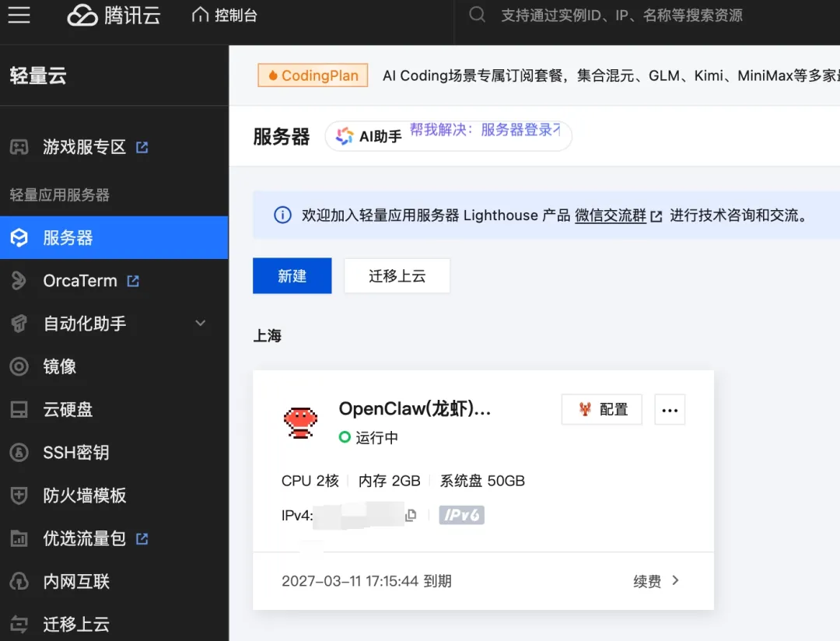This screenshot has width=840, height=641.
Task: Click the 内存 2GB spec text
Action: (389, 481)
